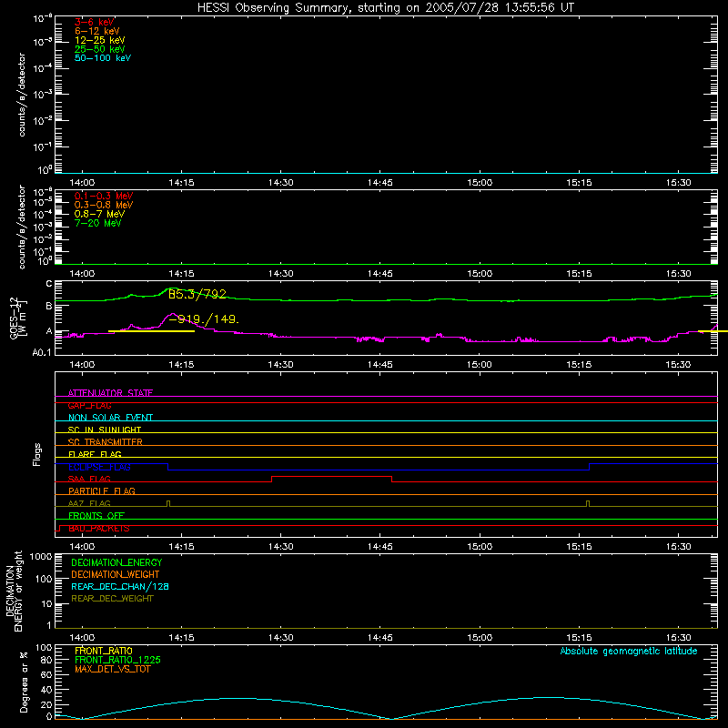The image size is (728, 728).
Task: Select the PARTICLE_FLAG label
Action: (102, 490)
